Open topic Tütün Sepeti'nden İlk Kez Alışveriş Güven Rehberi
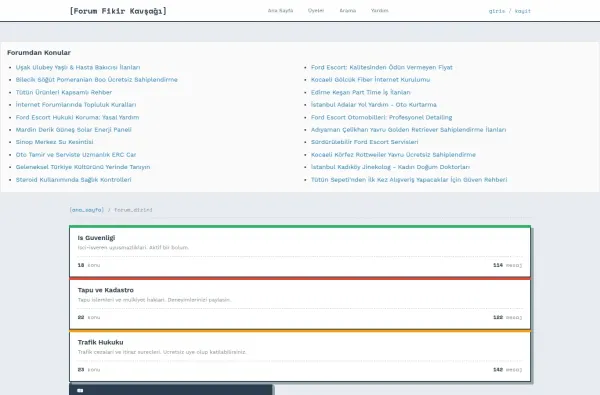The width and height of the screenshot is (600, 395). pyautogui.click(x=409, y=180)
